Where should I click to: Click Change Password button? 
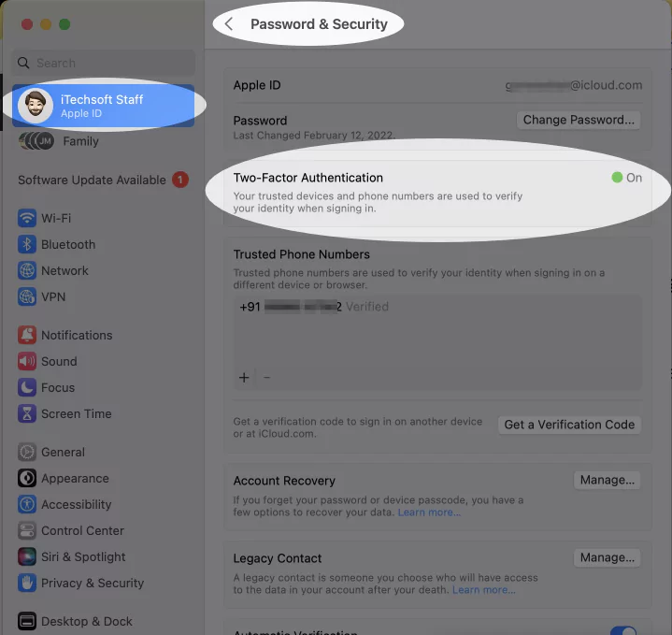(x=579, y=120)
